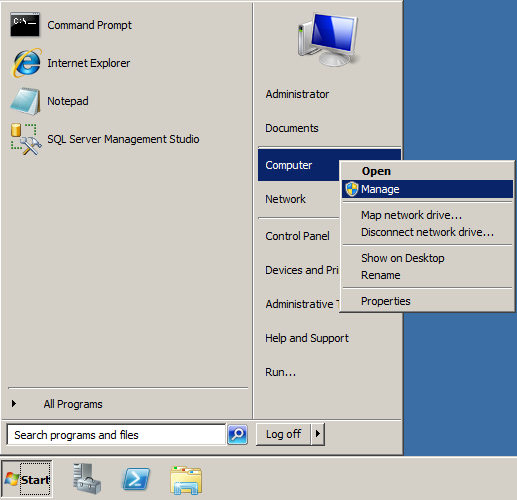Viewport: 517px width, 500px height.
Task: Click the All Programs label
Action: [73, 404]
